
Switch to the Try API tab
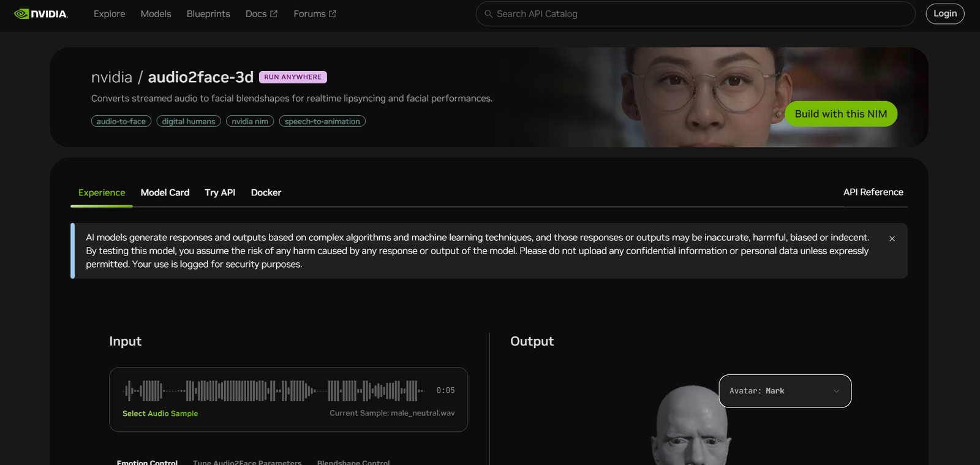[x=220, y=192]
